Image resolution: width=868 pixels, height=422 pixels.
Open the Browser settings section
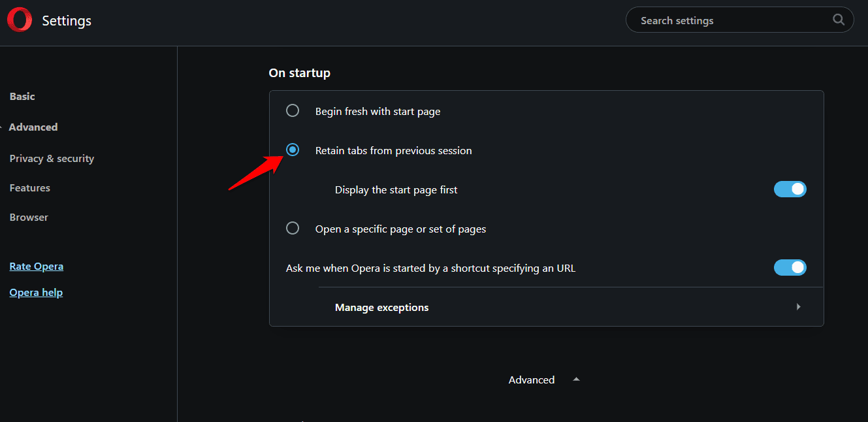coord(28,217)
